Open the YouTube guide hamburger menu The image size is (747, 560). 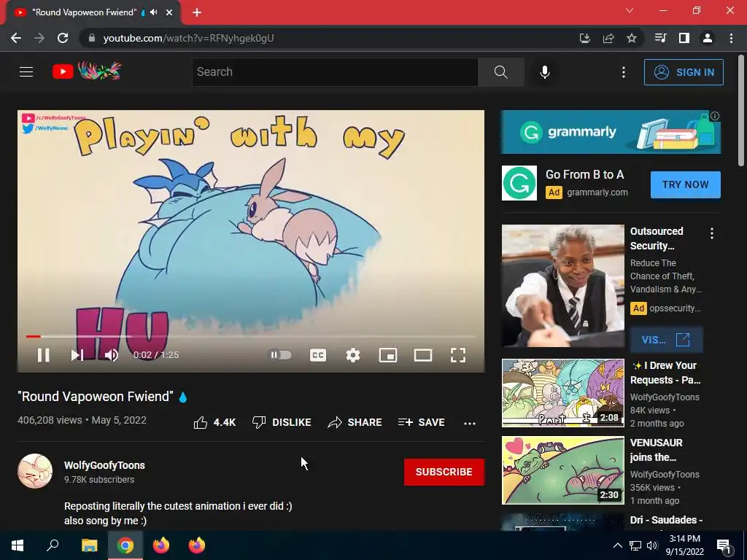[x=26, y=72]
